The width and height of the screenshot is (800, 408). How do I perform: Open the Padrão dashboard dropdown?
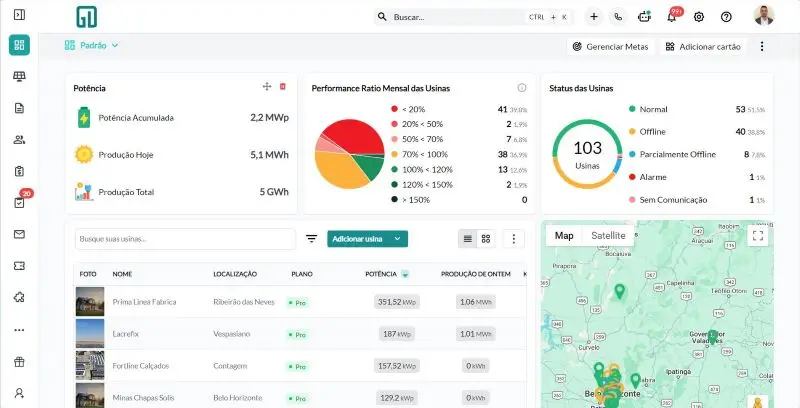coord(92,45)
